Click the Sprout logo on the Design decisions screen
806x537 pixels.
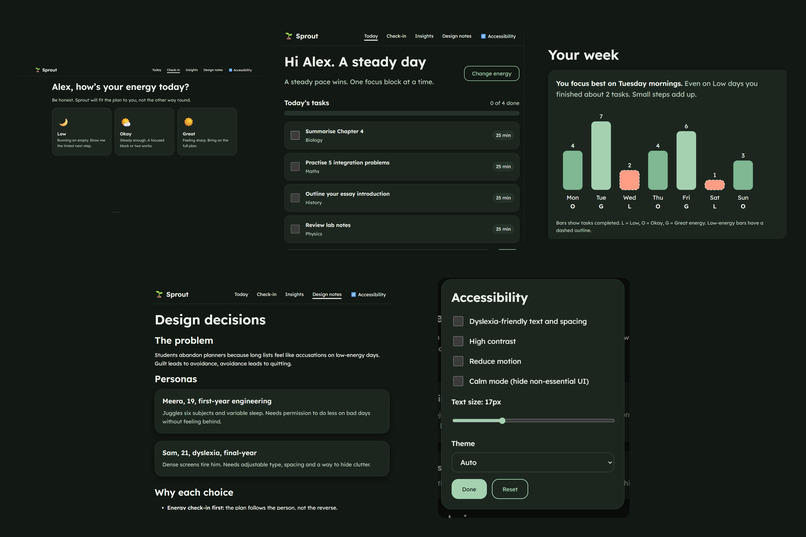[x=172, y=294]
